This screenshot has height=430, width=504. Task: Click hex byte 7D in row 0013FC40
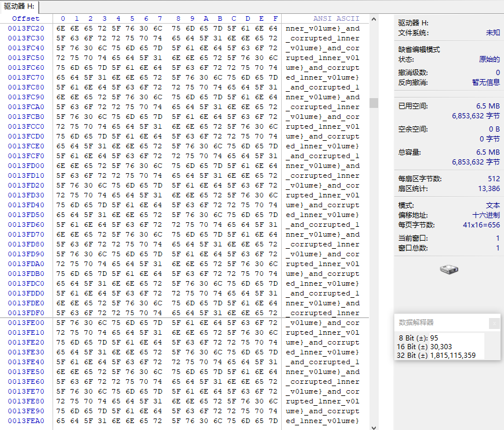click(158, 48)
